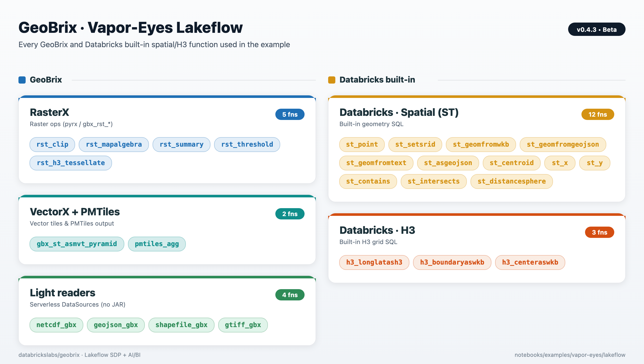The image size is (644, 364).
Task: Select the gbx_st_asmvt_pyramid chip
Action: click(x=77, y=244)
